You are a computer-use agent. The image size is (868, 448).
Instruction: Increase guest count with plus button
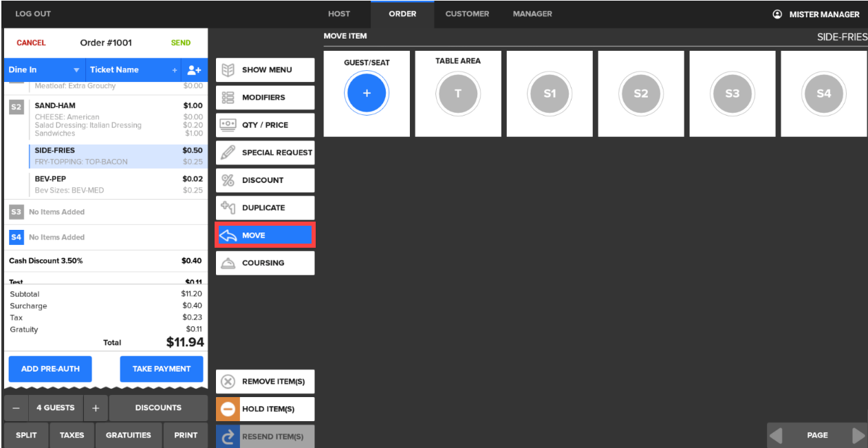tap(96, 407)
